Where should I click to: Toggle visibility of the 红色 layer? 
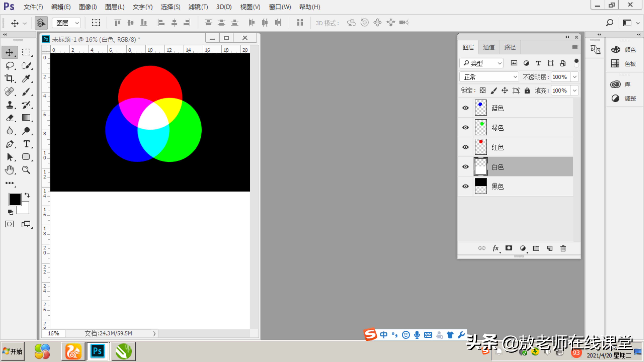pyautogui.click(x=465, y=147)
